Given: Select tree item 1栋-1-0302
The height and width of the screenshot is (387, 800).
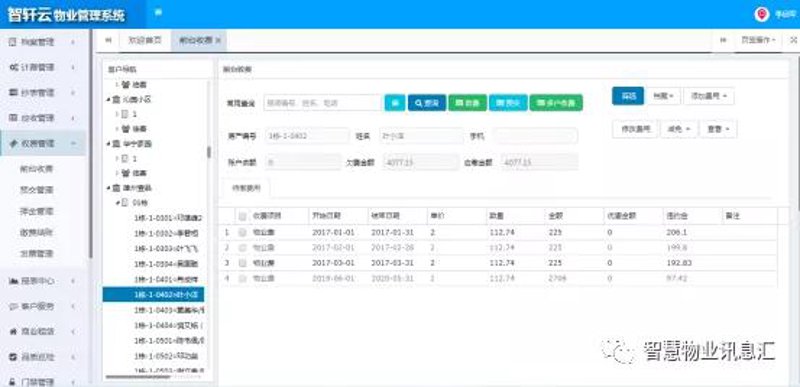Looking at the screenshot, I should pyautogui.click(x=166, y=234).
